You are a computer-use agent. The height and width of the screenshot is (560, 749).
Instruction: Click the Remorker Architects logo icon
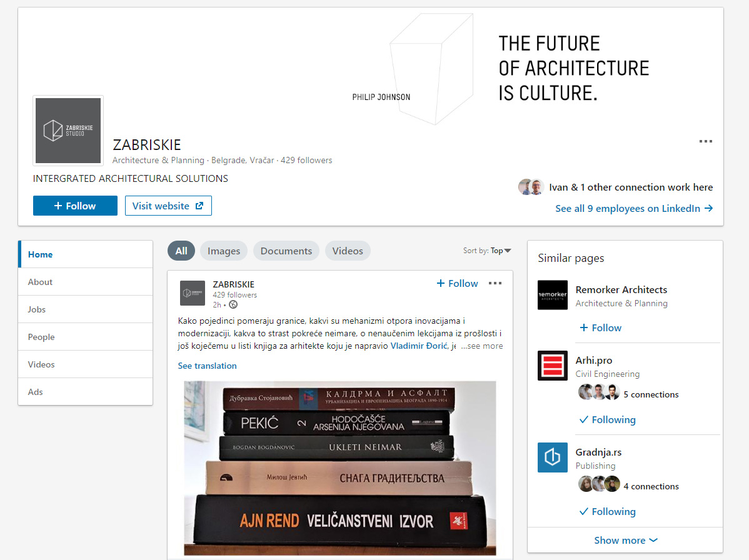[x=553, y=295]
